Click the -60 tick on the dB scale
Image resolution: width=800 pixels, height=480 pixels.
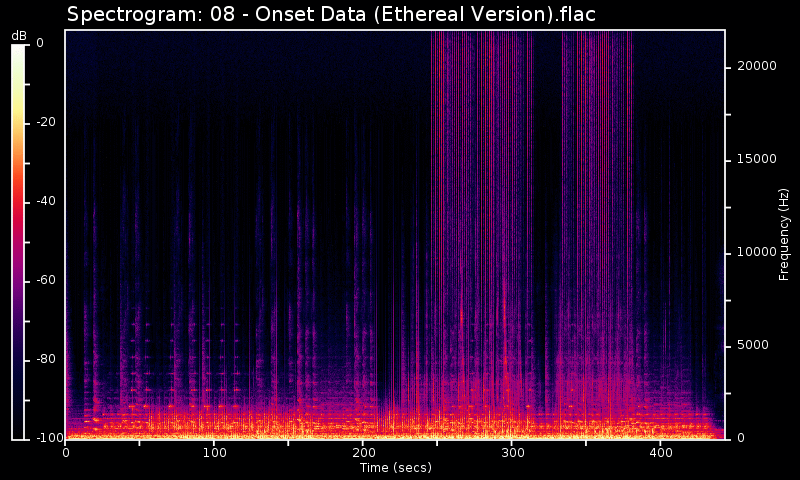point(46,280)
